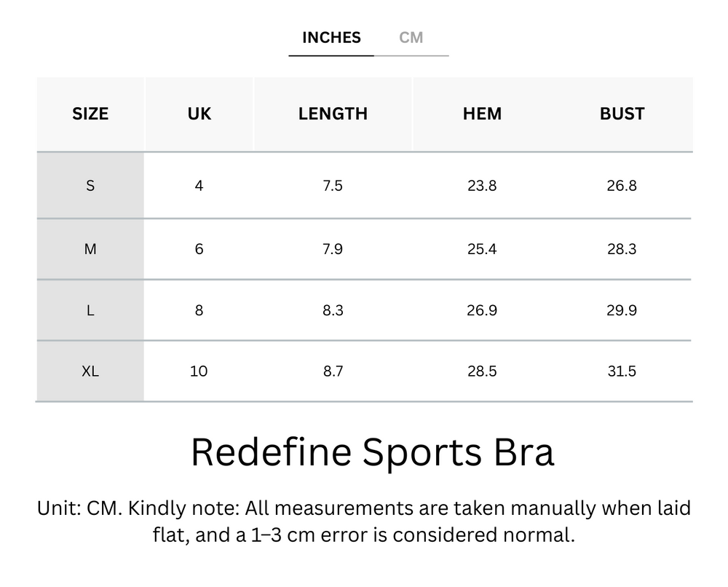The image size is (728, 587).
Task: Click the 26.9 hem value for L
Action: [481, 310]
